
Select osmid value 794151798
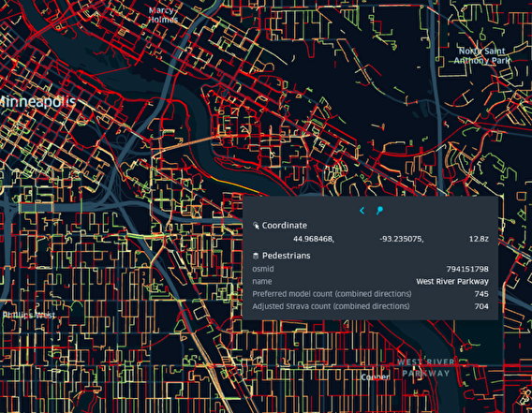(x=467, y=269)
